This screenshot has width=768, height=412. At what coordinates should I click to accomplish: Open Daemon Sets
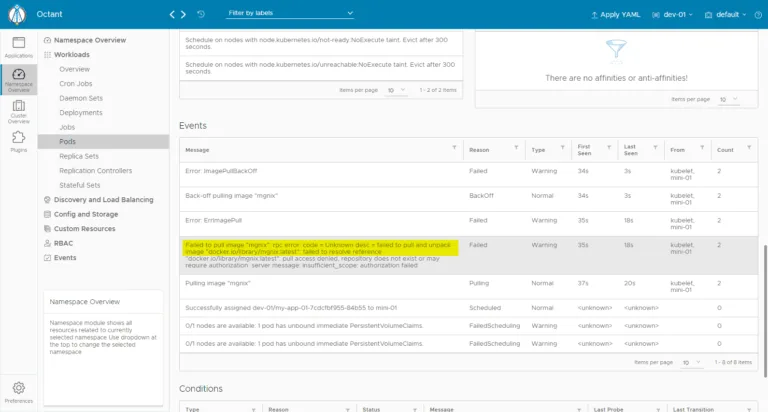pos(81,98)
